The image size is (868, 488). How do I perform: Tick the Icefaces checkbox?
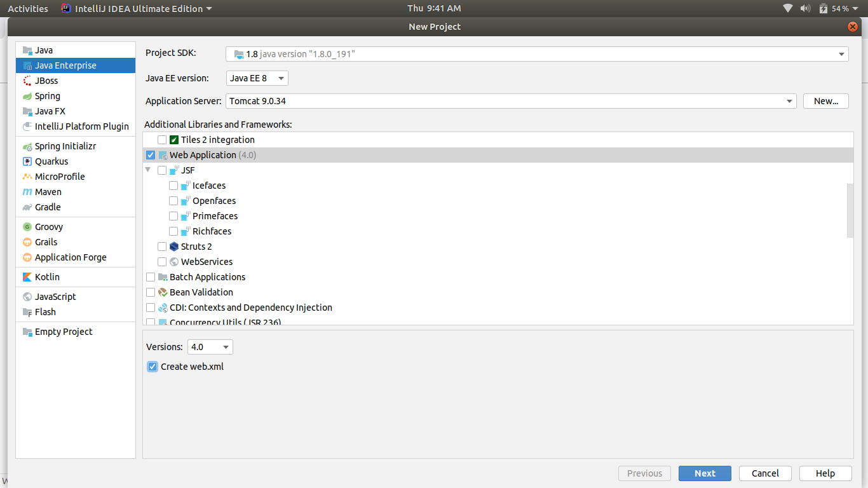tap(173, 186)
